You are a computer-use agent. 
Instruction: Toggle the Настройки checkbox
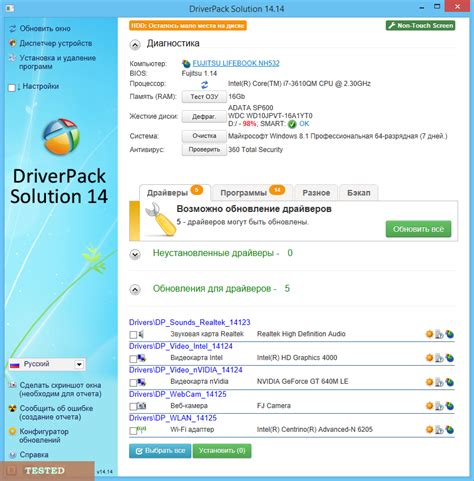point(12,88)
